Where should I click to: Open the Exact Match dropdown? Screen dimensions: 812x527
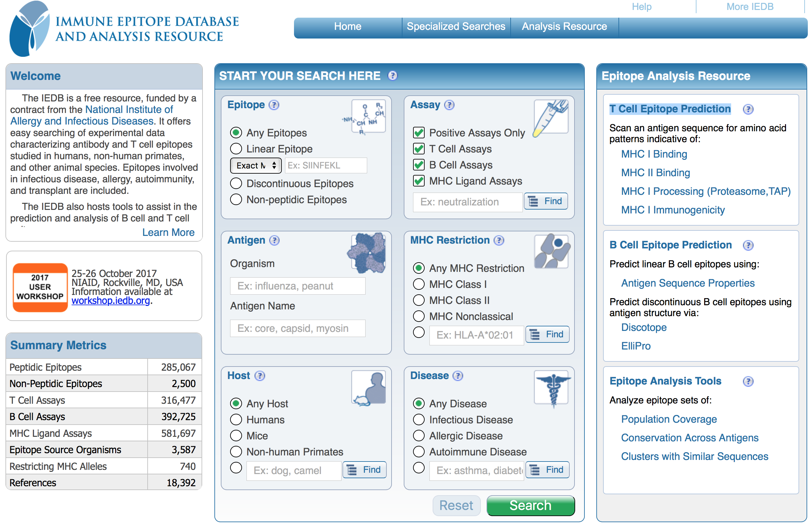click(256, 165)
